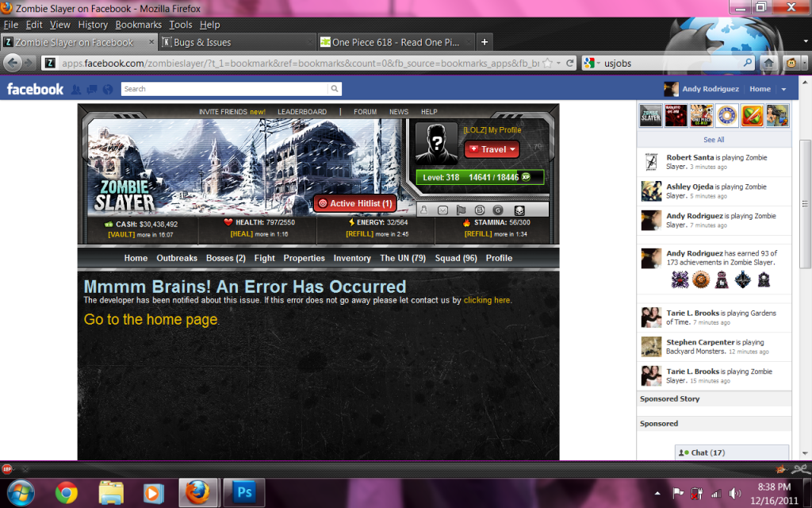Click the XP badge on level bar
The width and height of the screenshot is (812, 508).
[x=526, y=177]
